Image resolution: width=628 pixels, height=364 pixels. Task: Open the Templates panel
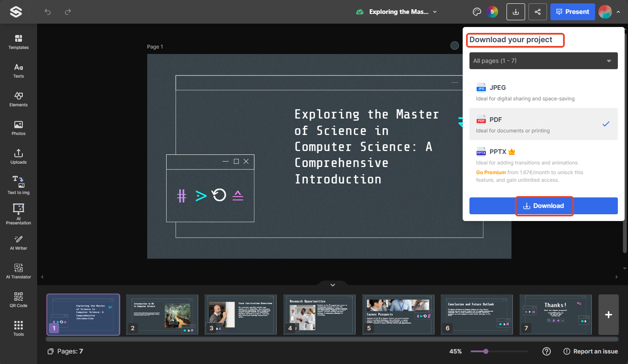click(19, 42)
